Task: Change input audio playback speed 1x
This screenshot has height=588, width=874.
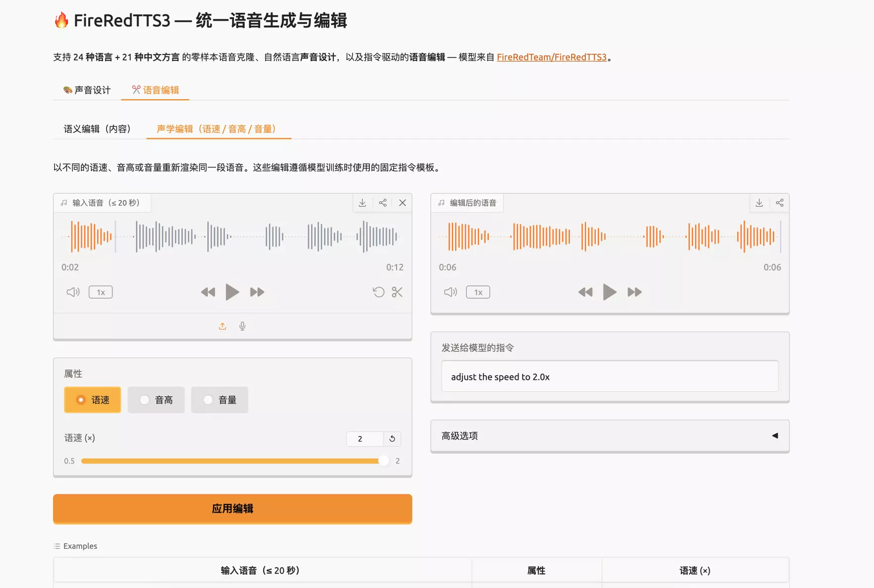Action: tap(101, 292)
